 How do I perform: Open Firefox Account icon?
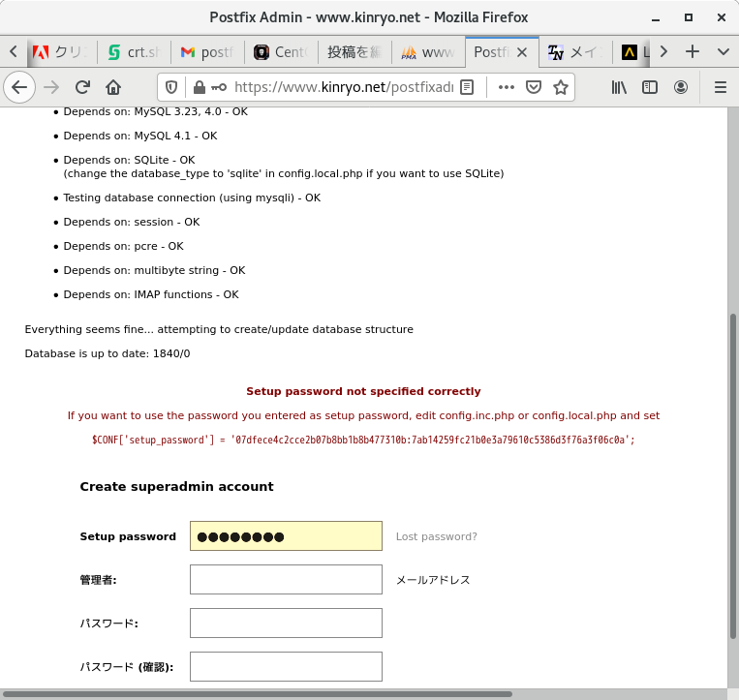point(681,87)
